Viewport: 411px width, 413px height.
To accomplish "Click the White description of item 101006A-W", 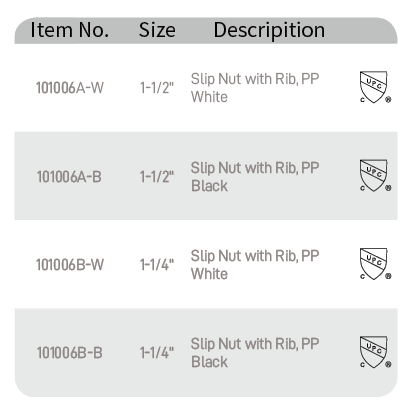I will (x=255, y=88).
